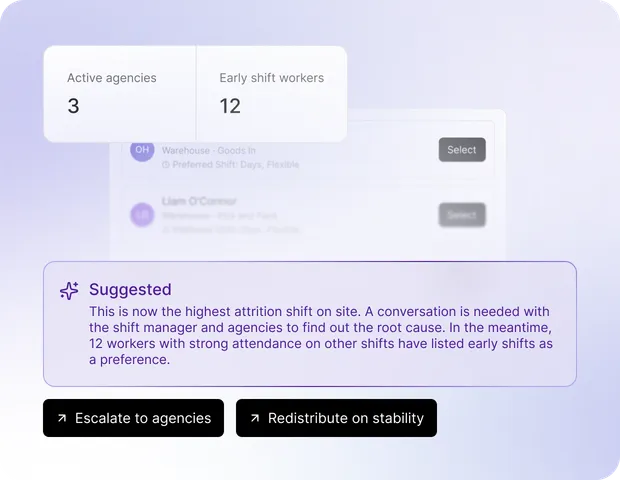620x480 pixels.
Task: Click the number 12 under Early shift workers
Action: point(230,106)
